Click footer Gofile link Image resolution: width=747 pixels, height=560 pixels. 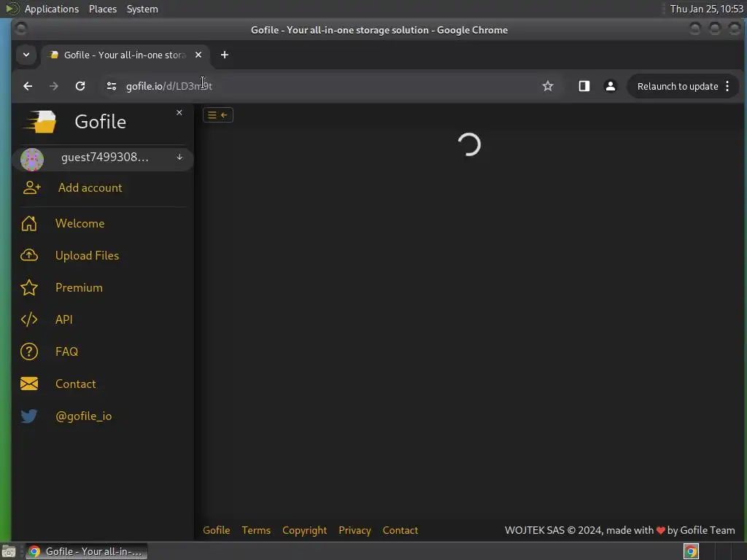point(216,530)
